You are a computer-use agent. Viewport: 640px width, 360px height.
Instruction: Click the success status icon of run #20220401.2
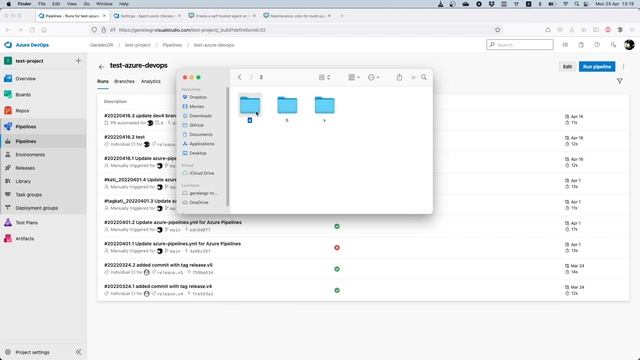click(x=337, y=226)
